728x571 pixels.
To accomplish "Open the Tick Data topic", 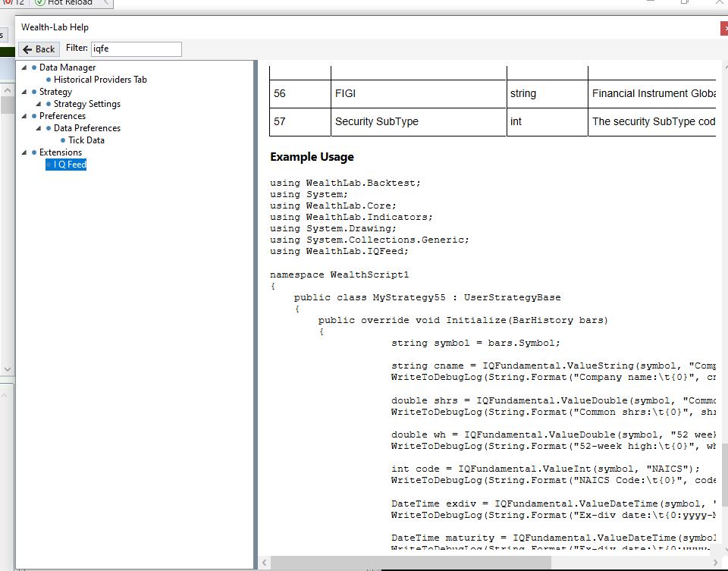I will [x=86, y=140].
